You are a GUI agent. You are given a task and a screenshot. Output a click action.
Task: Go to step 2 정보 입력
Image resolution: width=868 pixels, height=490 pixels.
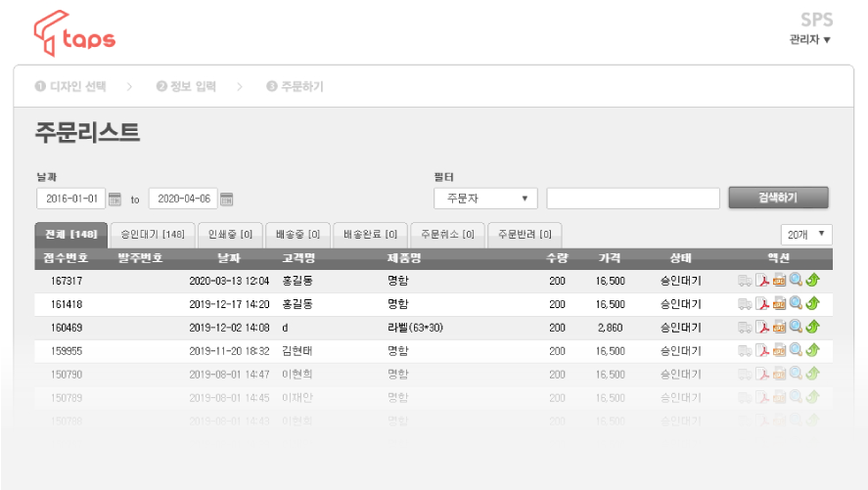point(186,86)
